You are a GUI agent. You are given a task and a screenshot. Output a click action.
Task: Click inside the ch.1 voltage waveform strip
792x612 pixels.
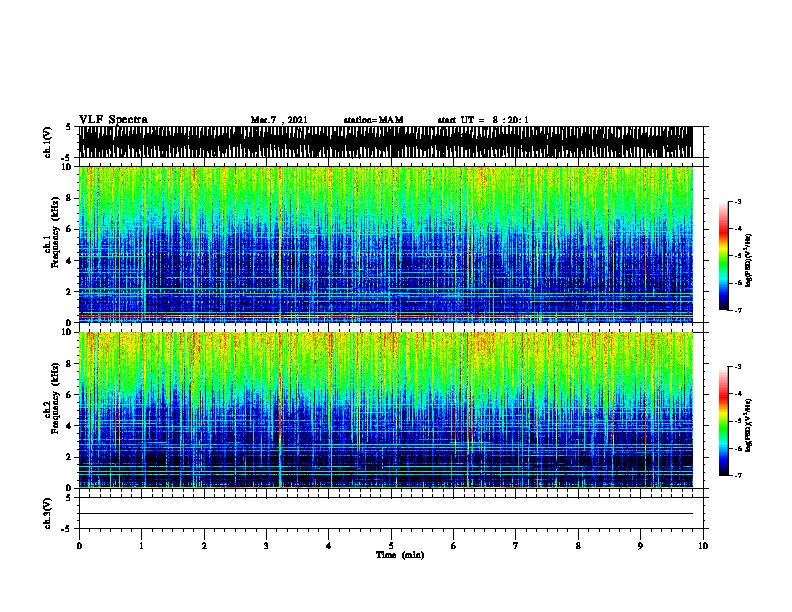coord(385,142)
